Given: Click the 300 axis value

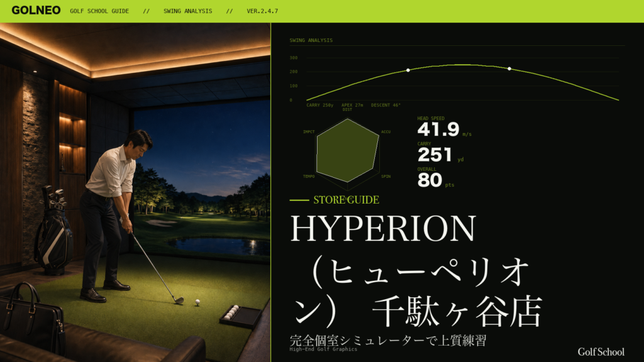Looking at the screenshot, I should (293, 58).
